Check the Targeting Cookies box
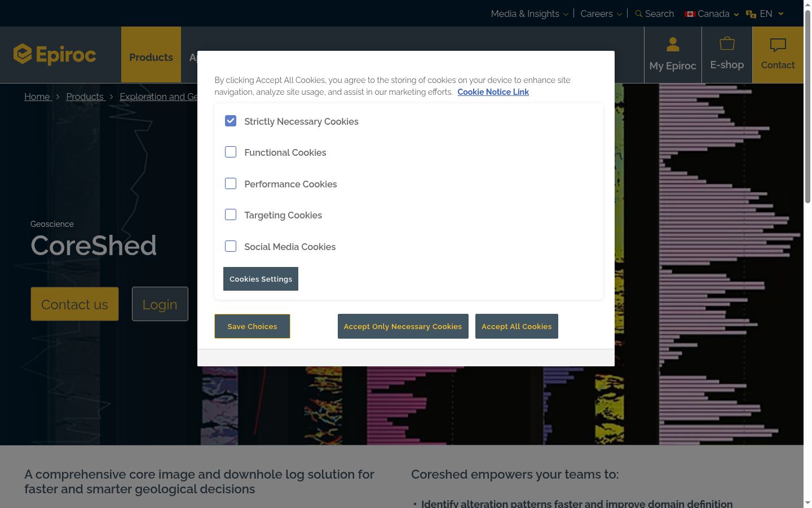The width and height of the screenshot is (812, 508). click(231, 214)
